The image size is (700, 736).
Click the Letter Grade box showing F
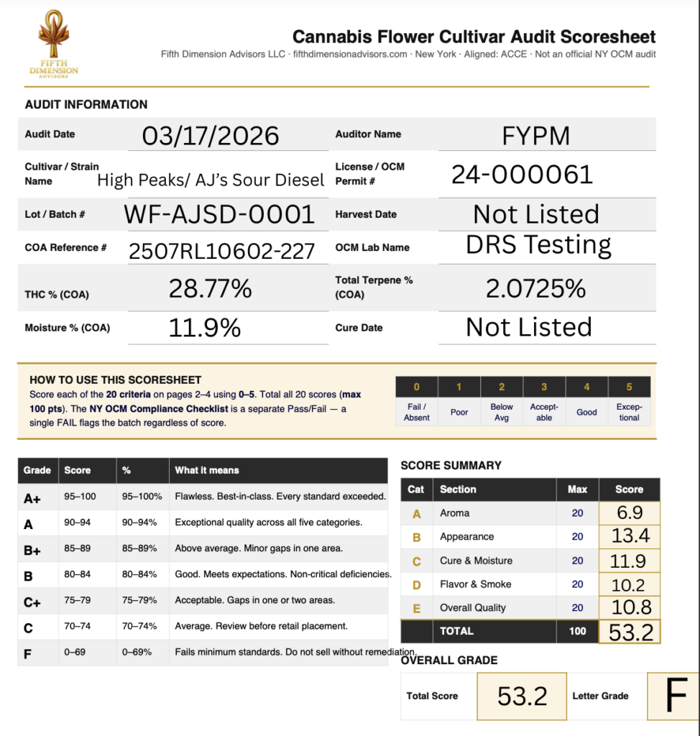(x=673, y=696)
